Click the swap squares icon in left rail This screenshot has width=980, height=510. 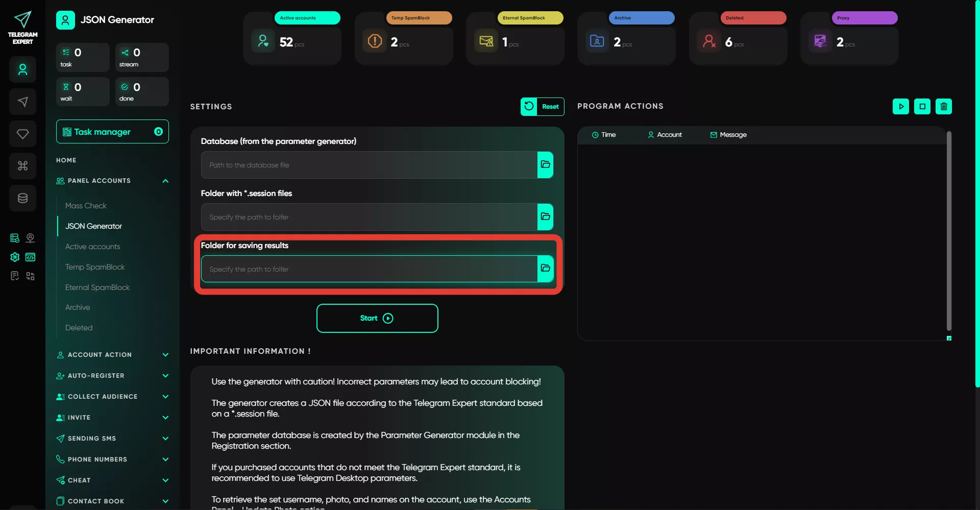[31, 276]
